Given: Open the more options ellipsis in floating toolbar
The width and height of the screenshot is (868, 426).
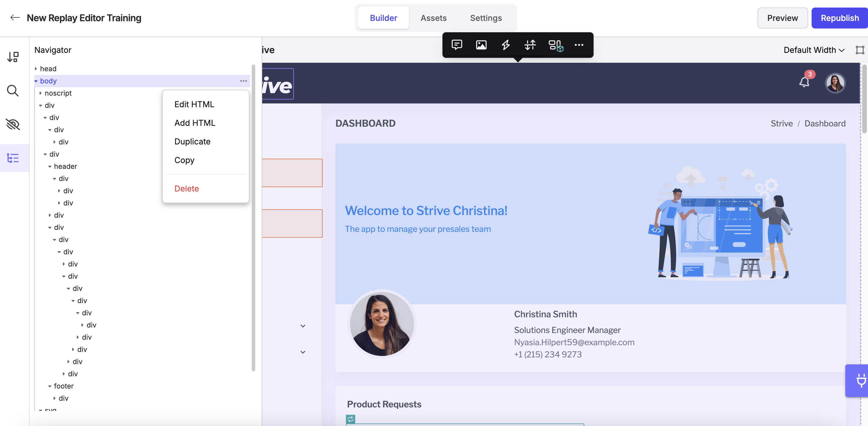Looking at the screenshot, I should click(579, 45).
